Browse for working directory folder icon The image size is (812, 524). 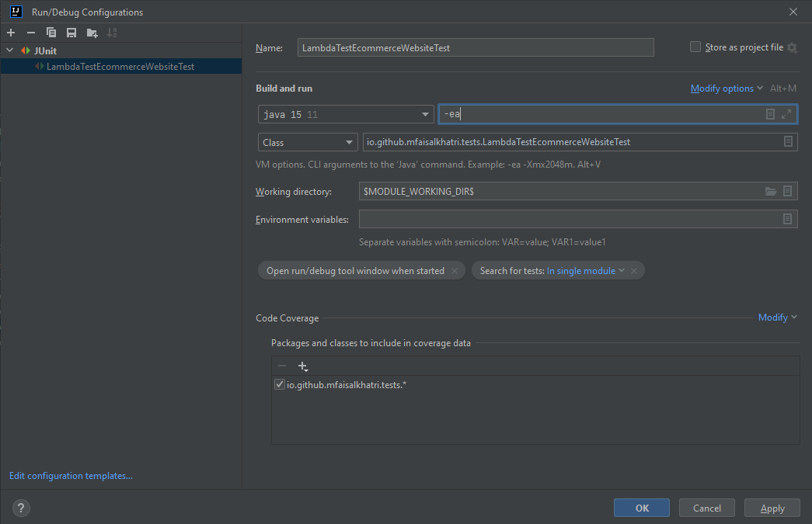coord(771,191)
